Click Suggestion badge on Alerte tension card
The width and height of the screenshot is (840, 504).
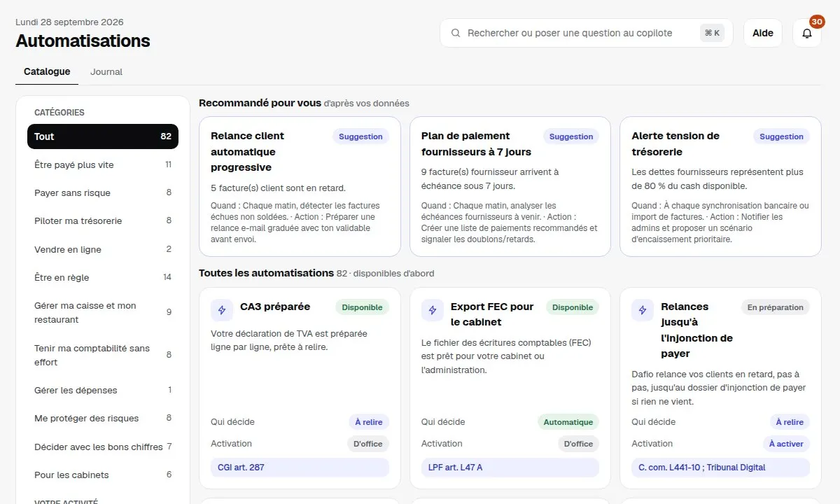point(781,136)
